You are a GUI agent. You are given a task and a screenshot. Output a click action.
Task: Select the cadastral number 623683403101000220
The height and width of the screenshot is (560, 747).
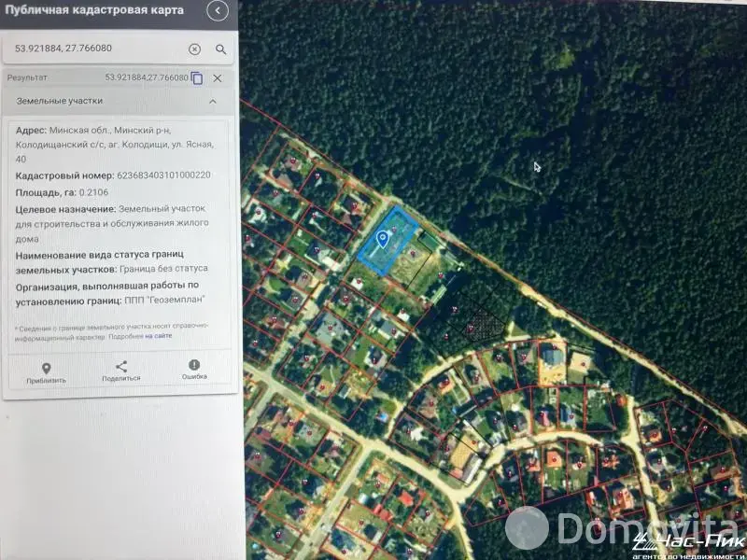click(164, 175)
